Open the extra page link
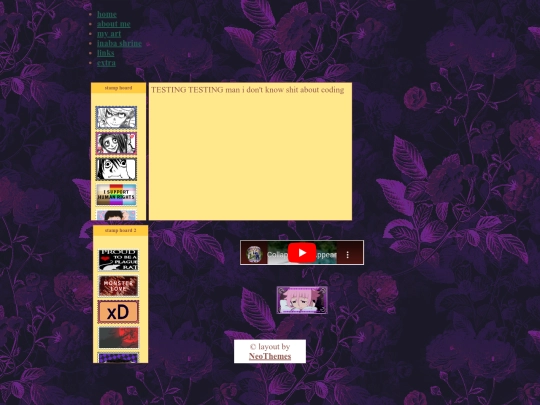The height and width of the screenshot is (405, 540). 106,63
